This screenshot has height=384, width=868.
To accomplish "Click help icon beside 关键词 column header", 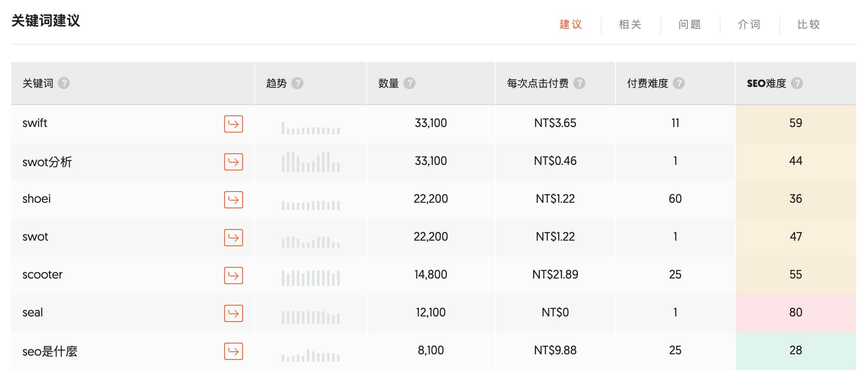I will pyautogui.click(x=64, y=83).
